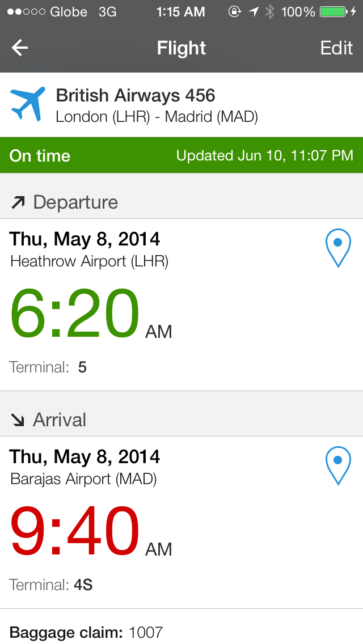Tap the blue airplane icon
The height and width of the screenshot is (644, 363).
coord(28,104)
